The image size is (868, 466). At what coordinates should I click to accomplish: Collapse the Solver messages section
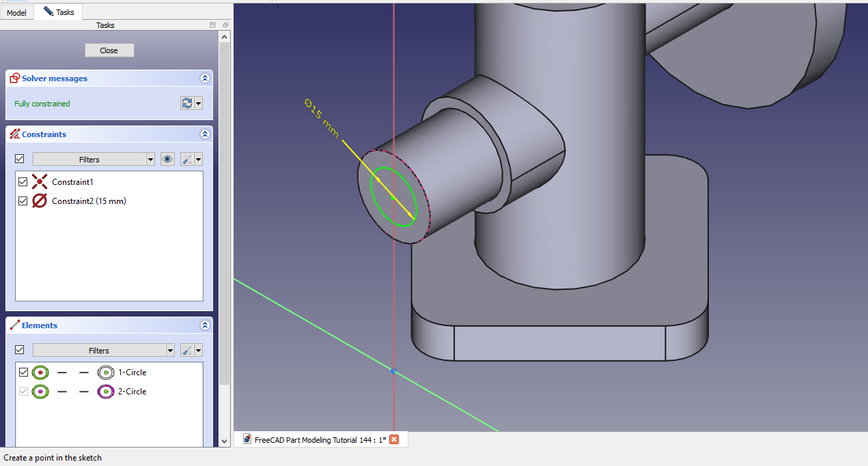[x=204, y=78]
